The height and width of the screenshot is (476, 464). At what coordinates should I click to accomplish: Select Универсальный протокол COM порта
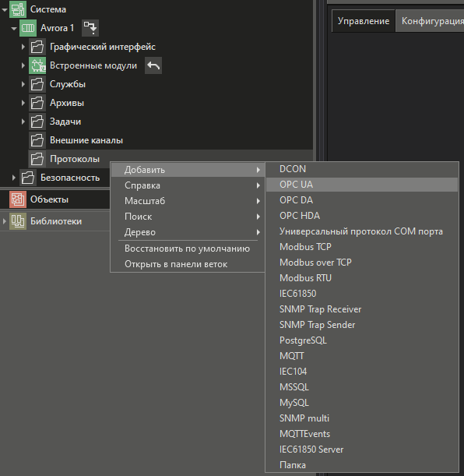(x=362, y=231)
